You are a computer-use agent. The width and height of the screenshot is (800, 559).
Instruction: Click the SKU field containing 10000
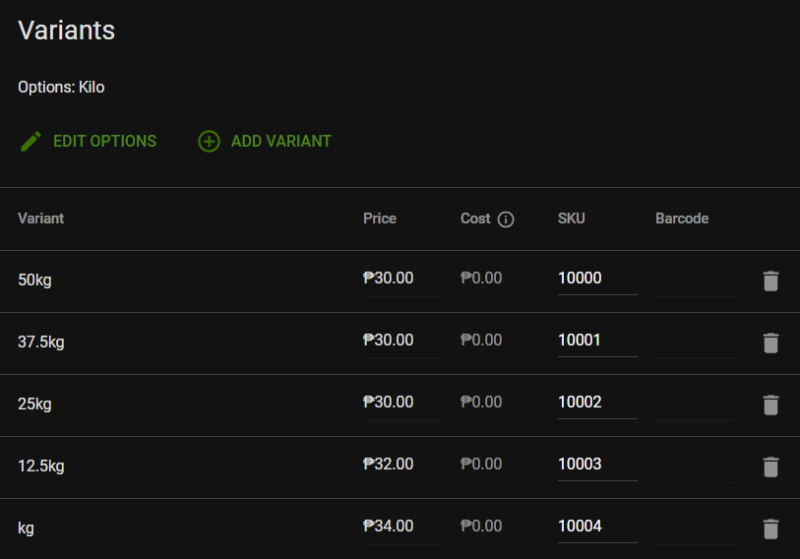click(x=596, y=278)
